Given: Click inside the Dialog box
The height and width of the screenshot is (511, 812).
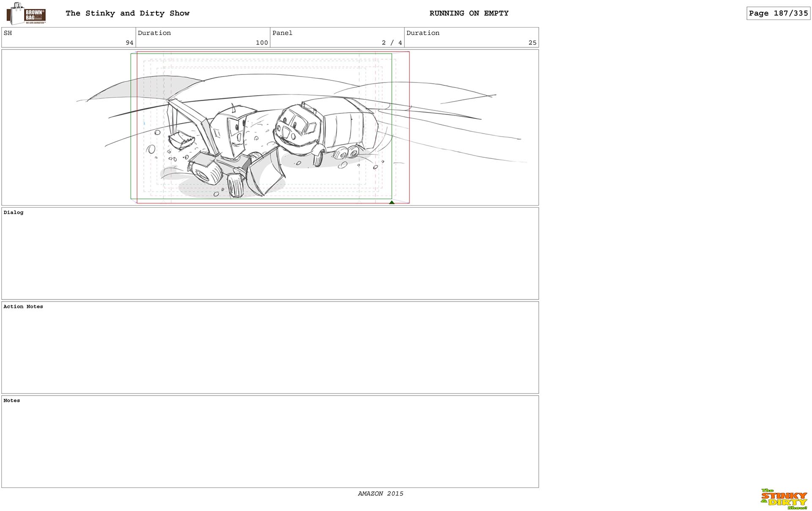Looking at the screenshot, I should click(x=270, y=253).
